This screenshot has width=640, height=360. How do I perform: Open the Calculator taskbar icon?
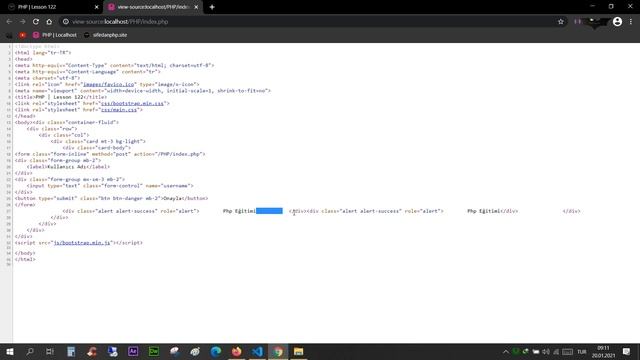tap(71, 351)
